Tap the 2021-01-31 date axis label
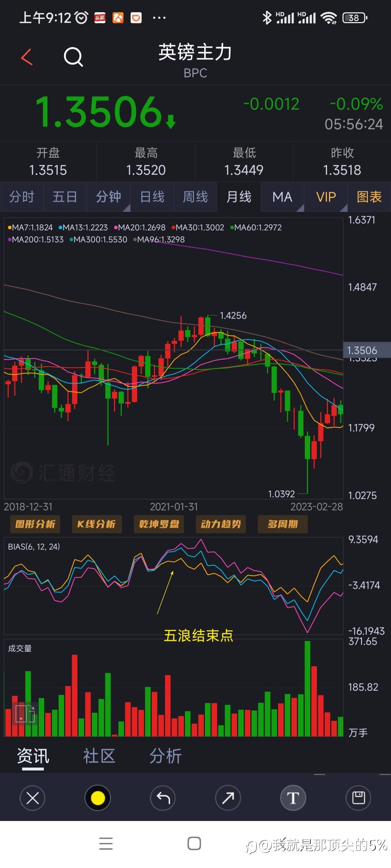Screen dimensions: 391x868 click(174, 507)
